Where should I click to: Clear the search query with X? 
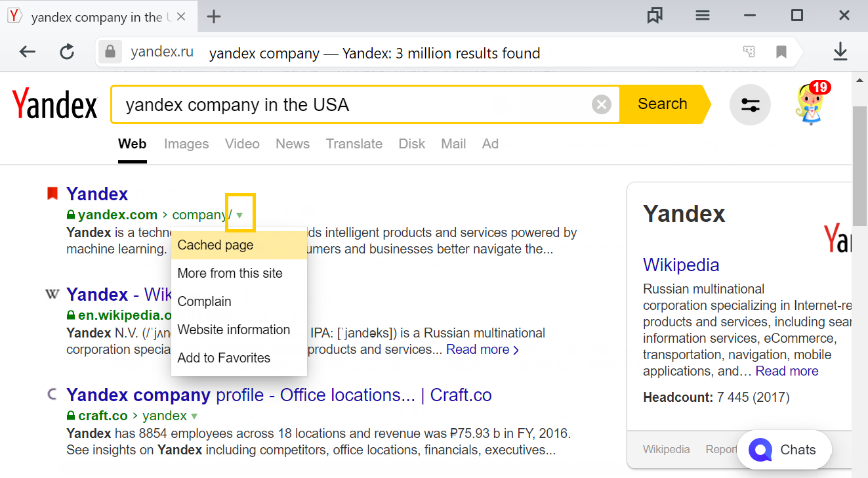[x=602, y=104]
